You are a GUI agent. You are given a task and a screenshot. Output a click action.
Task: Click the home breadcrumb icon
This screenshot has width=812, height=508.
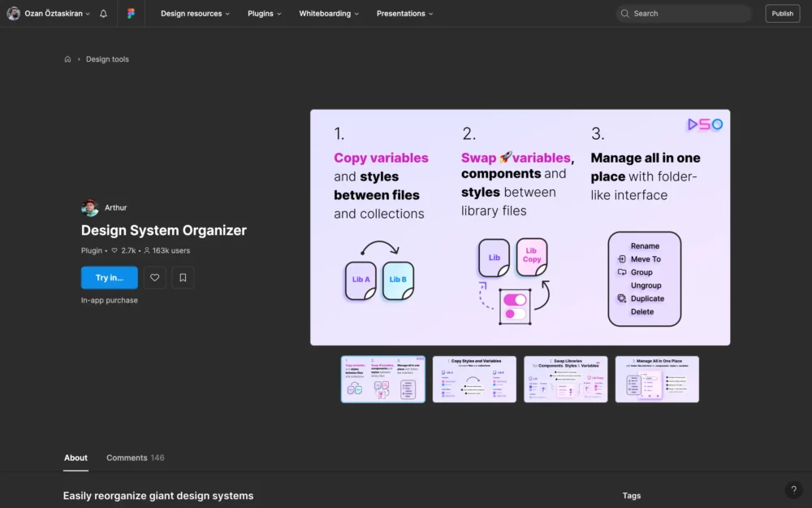coord(67,59)
